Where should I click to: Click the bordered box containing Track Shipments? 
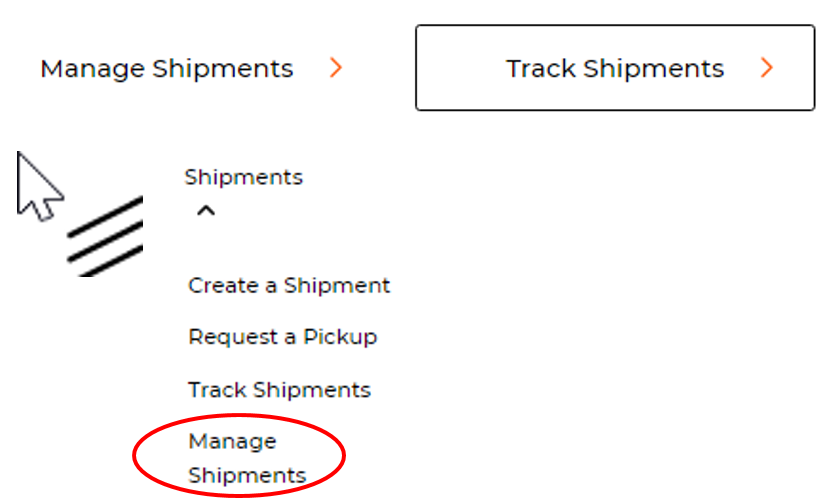(614, 68)
